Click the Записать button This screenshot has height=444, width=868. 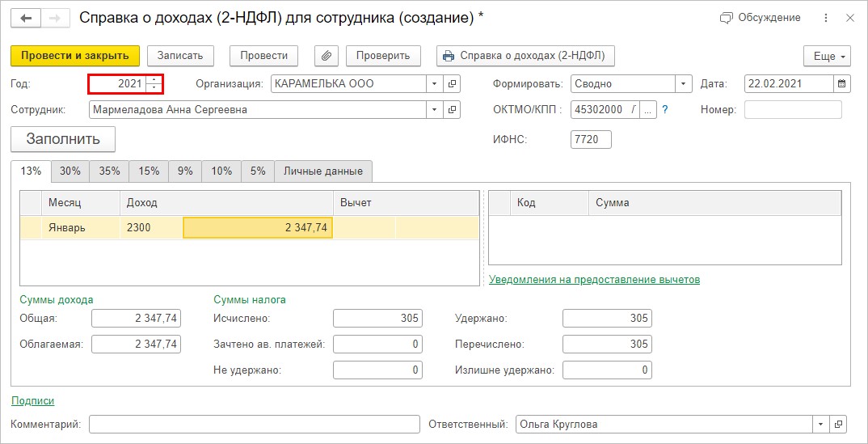click(x=180, y=55)
